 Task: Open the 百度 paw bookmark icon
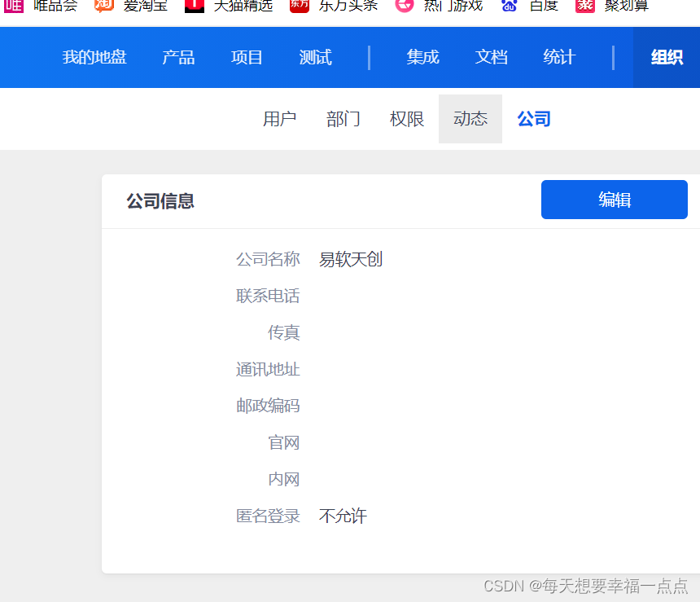510,5
